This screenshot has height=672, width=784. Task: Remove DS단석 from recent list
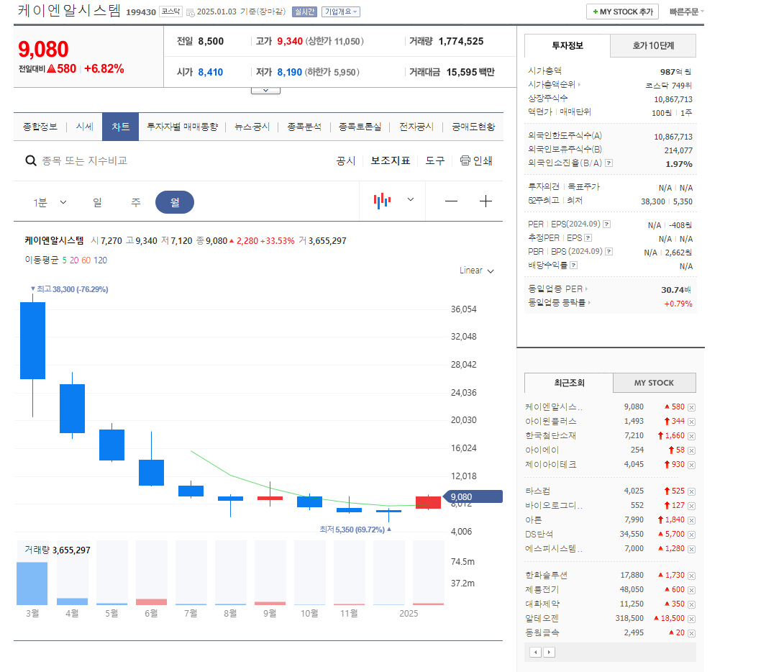pyautogui.click(x=691, y=535)
